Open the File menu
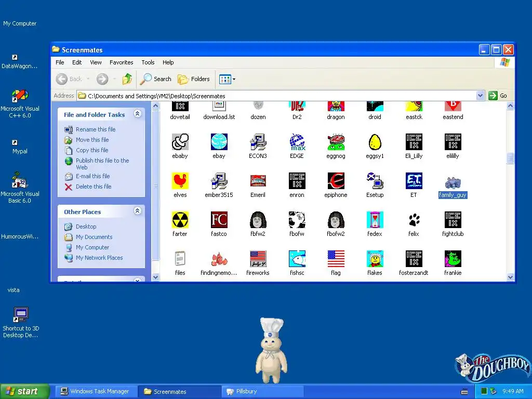This screenshot has height=399, width=532. (60, 62)
